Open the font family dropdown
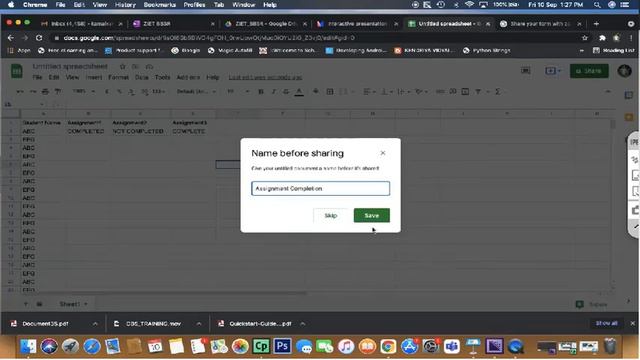This screenshot has height=360, width=640. pos(196,91)
